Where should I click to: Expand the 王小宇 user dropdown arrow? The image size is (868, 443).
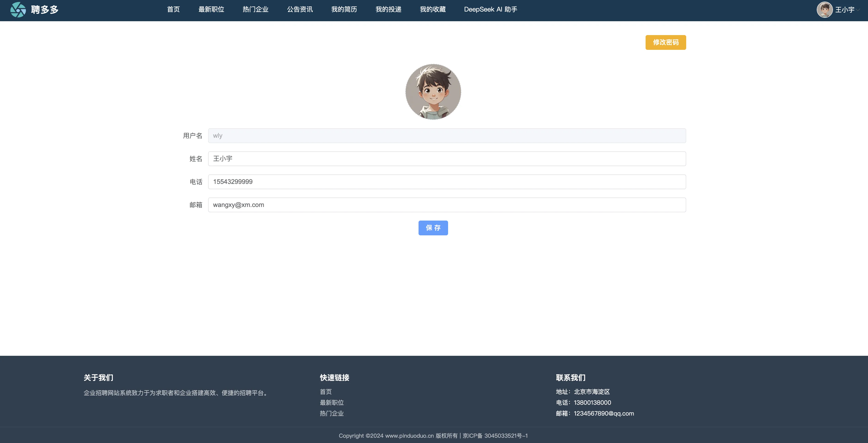pyautogui.click(x=858, y=10)
